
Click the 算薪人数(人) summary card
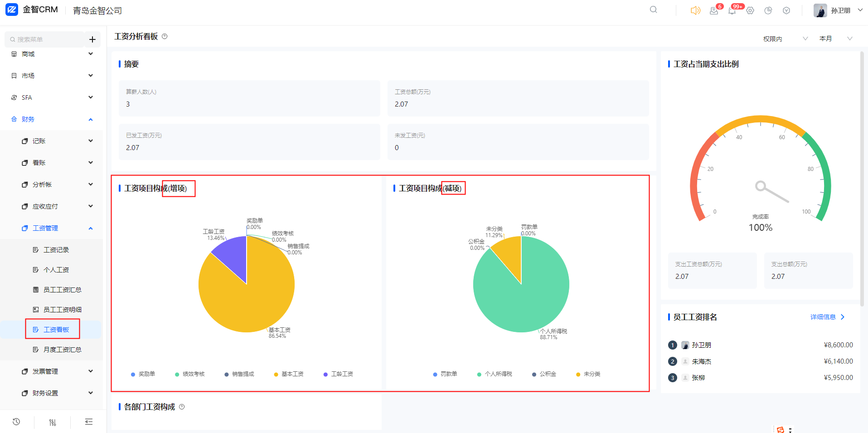point(249,98)
